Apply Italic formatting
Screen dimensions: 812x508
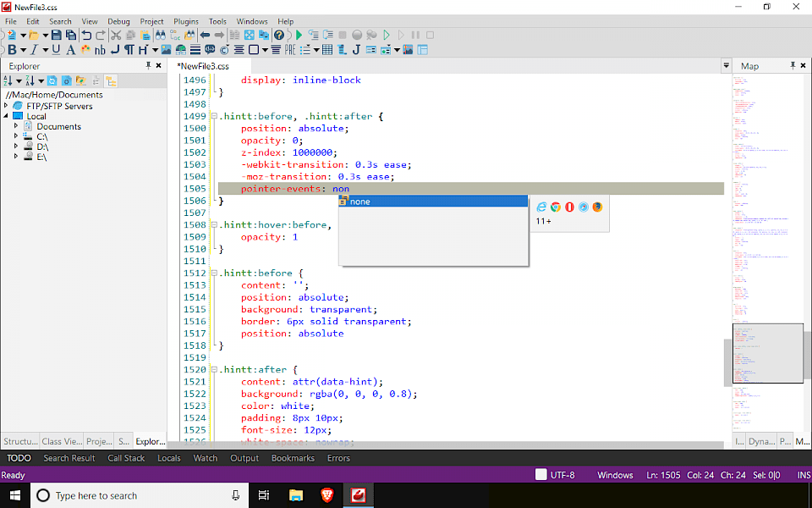point(34,50)
